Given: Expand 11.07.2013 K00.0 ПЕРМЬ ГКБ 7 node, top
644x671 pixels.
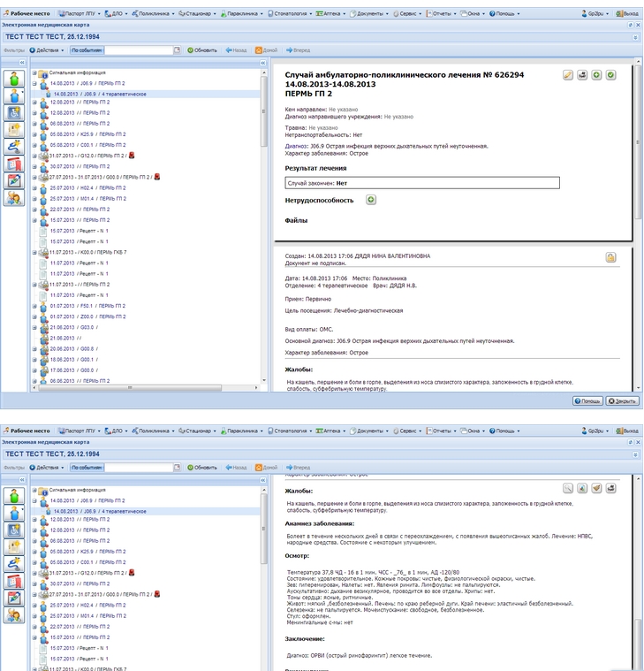Looking at the screenshot, I should 34,253.
